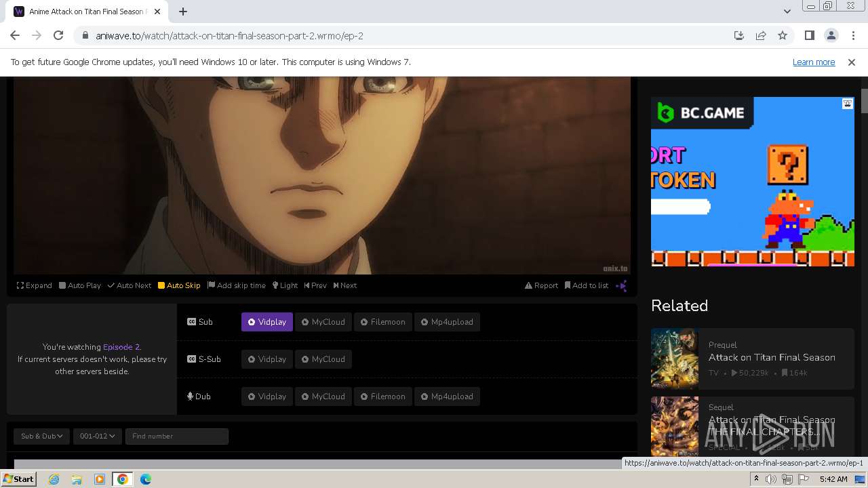Screen dimensions: 868x488
Task: Click the volume speaker tray icon
Action: tap(771, 479)
